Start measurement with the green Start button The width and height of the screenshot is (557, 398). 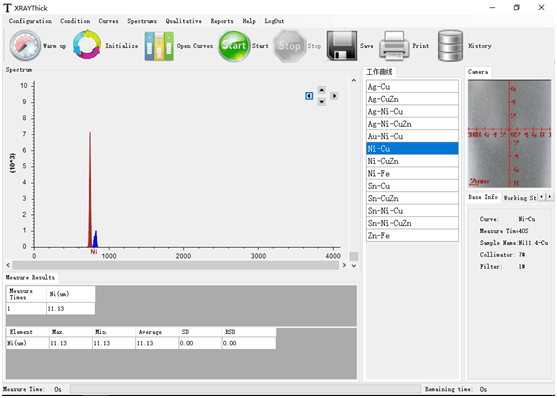[233, 46]
